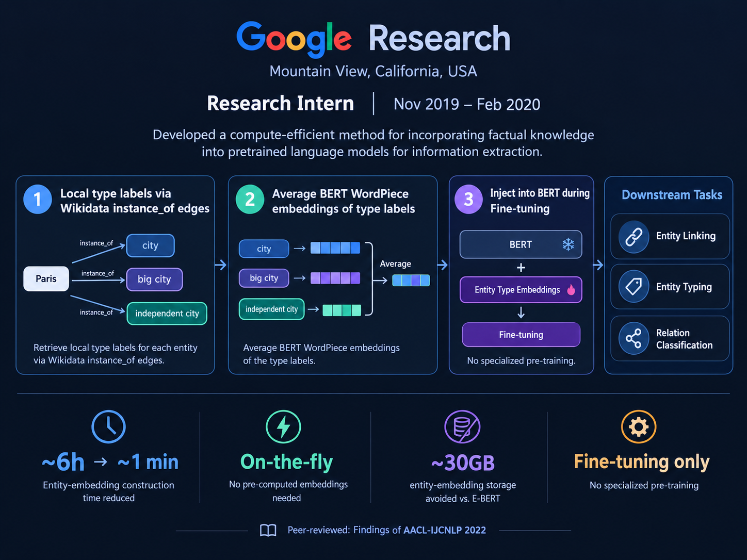The height and width of the screenshot is (560, 747).
Task: Click the 'Retrieve local type labels' caption
Action: 116,354
